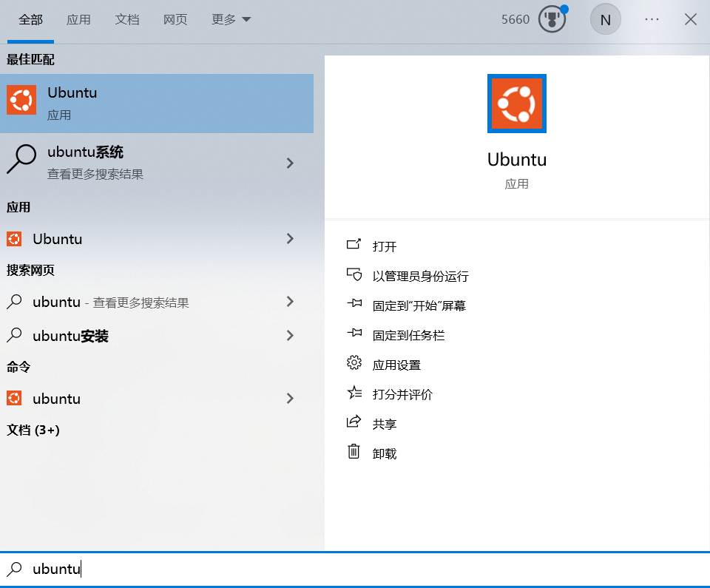Click the search box magnifier icon
Image resolution: width=710 pixels, height=588 pixels.
[14, 569]
